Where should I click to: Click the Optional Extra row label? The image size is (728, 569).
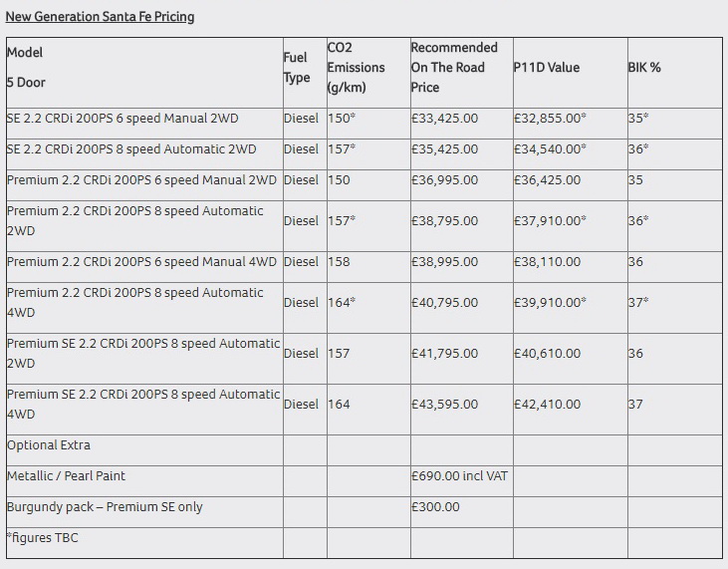48,445
